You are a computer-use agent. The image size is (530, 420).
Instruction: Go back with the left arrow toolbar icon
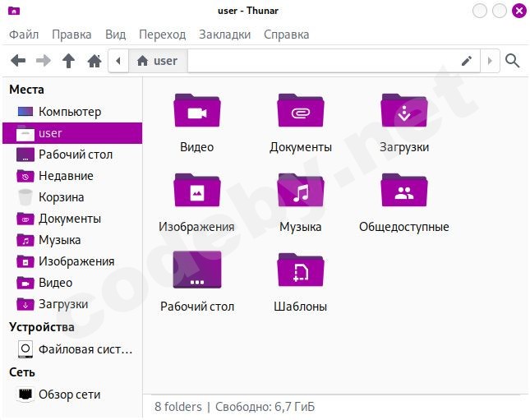(x=18, y=61)
